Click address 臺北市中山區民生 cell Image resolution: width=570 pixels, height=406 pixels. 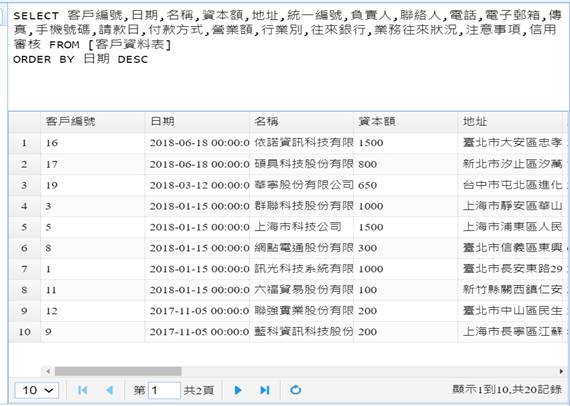(510, 311)
